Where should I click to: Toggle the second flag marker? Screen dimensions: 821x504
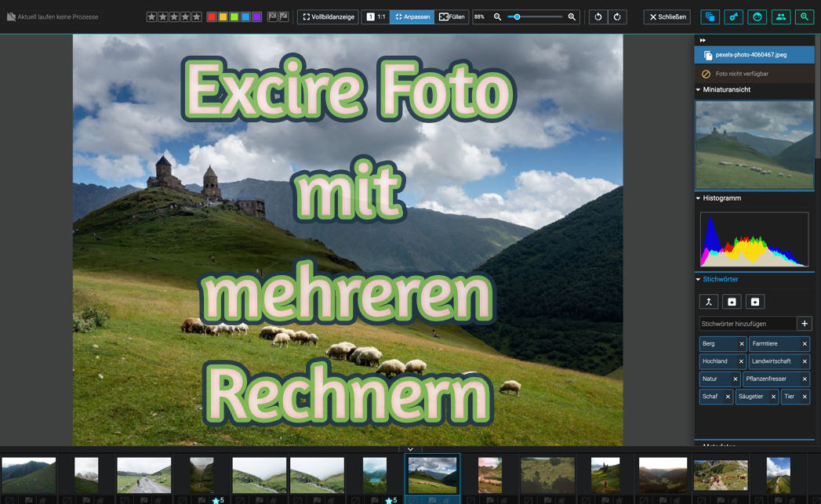[x=283, y=16]
